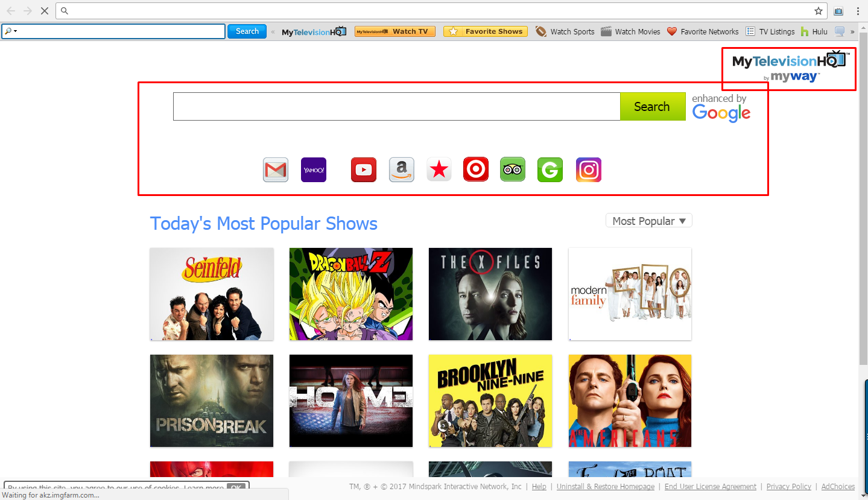This screenshot has width=868, height=500.
Task: Click the browser forward arrow
Action: point(27,11)
